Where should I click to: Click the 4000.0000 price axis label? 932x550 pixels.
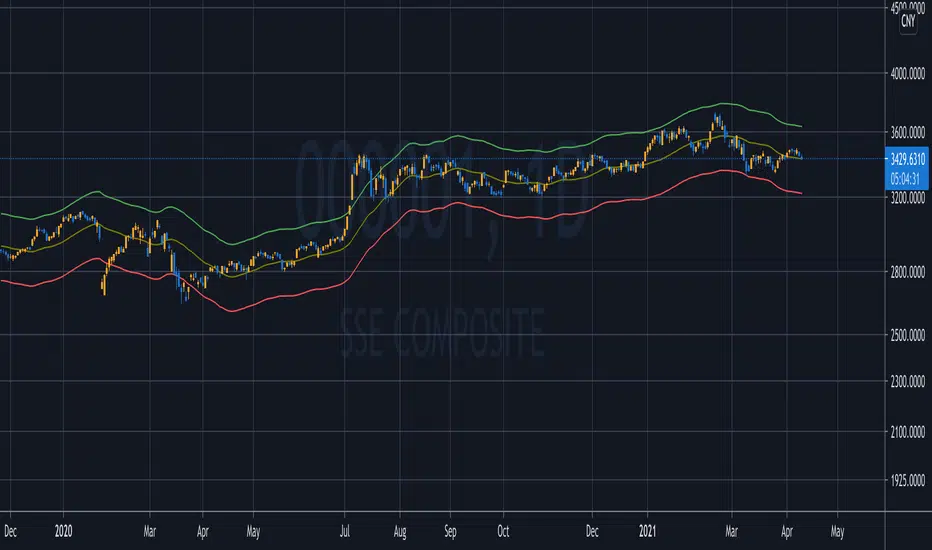coord(908,74)
